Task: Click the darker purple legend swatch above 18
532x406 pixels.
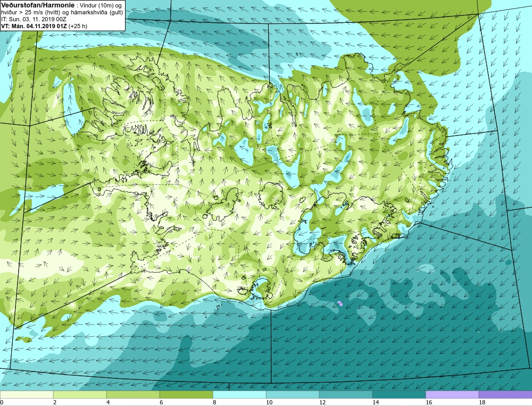Action: pos(505,394)
